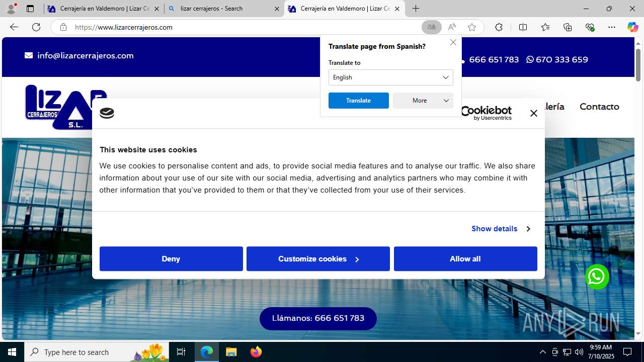Open the Translate to English dropdown
Image resolution: width=644 pixels, height=362 pixels.
pyautogui.click(x=391, y=77)
